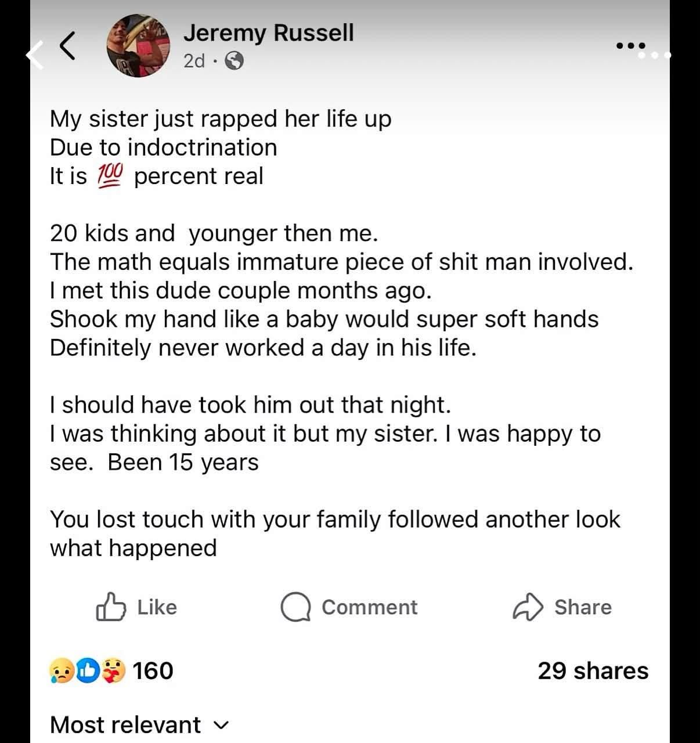The image size is (700, 743).
Task: Open Jeremy Russell's profile picture
Action: click(139, 46)
